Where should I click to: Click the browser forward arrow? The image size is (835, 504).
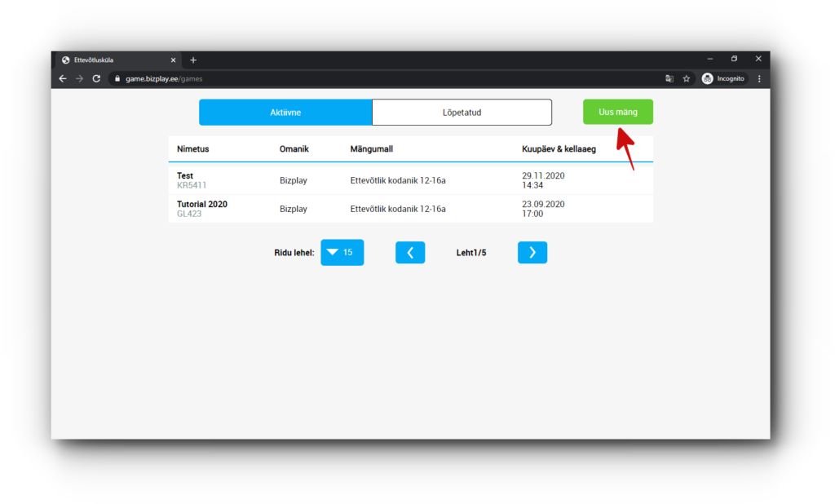tap(79, 78)
